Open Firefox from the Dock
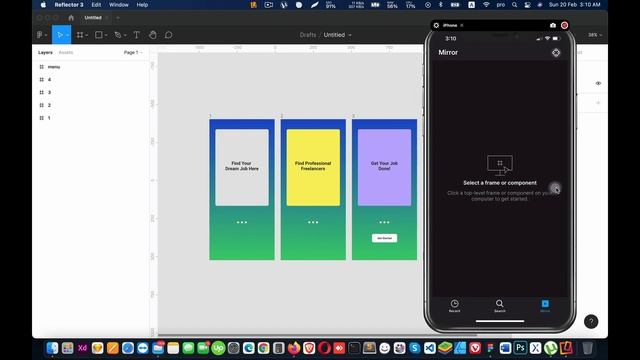 [x=294, y=348]
